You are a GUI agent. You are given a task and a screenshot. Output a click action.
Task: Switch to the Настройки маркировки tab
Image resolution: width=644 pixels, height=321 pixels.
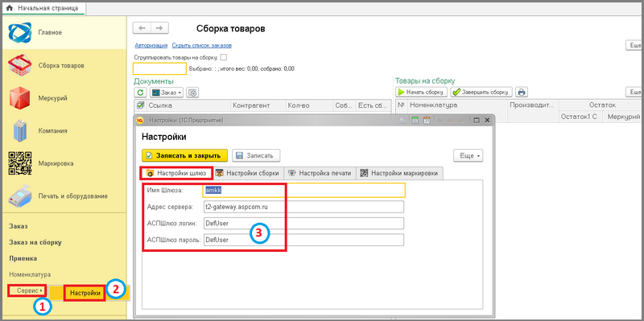399,173
